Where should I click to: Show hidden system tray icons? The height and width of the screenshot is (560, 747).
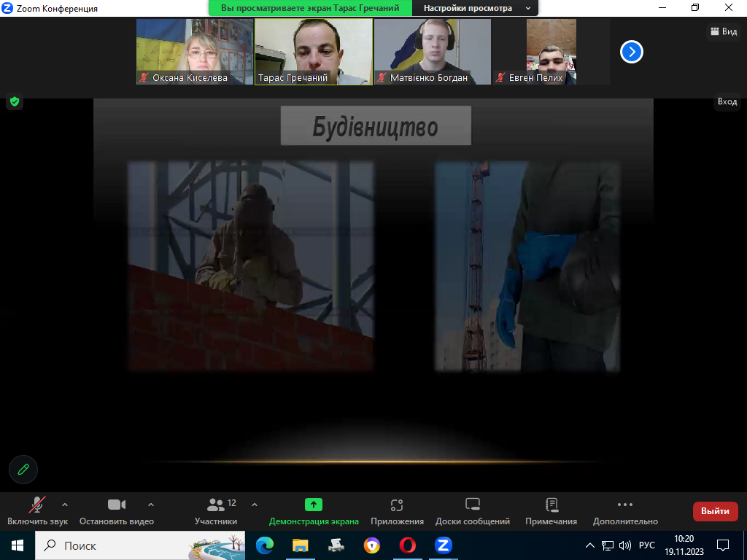click(x=589, y=545)
